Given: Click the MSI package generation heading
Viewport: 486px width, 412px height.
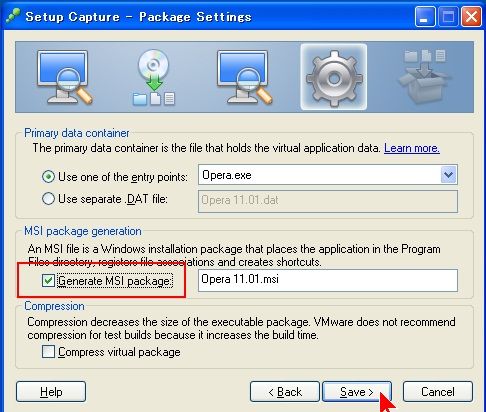Looking at the screenshot, I should (83, 231).
